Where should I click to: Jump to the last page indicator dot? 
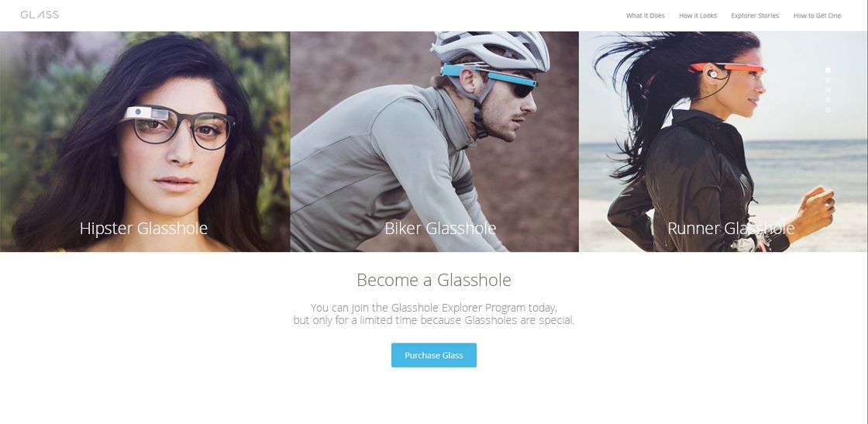828,110
